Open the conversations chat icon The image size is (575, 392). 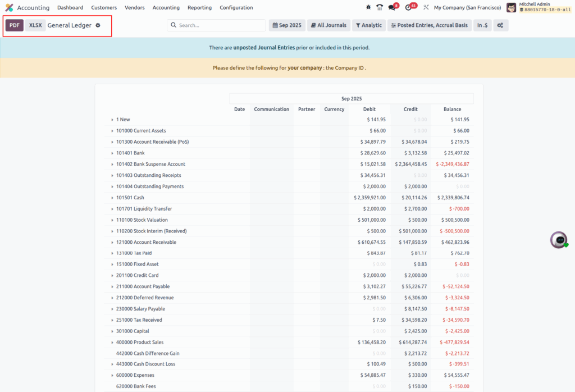pos(391,7)
